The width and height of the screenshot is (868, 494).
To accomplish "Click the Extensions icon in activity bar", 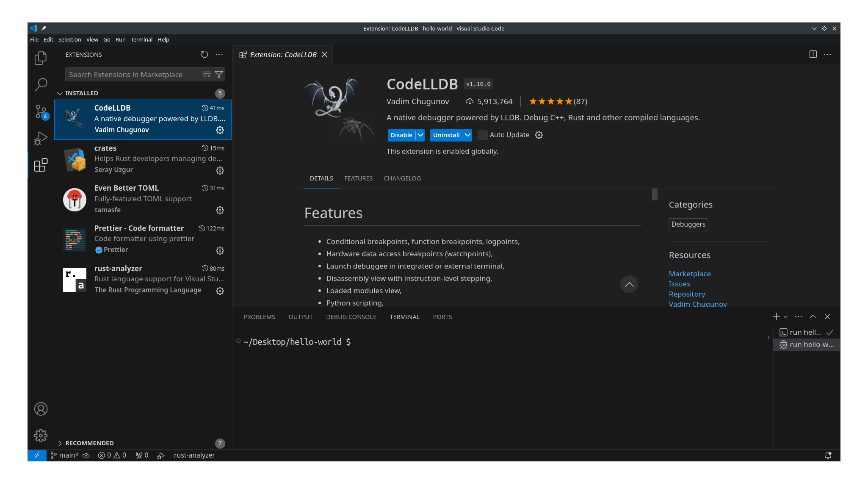I will [x=40, y=165].
